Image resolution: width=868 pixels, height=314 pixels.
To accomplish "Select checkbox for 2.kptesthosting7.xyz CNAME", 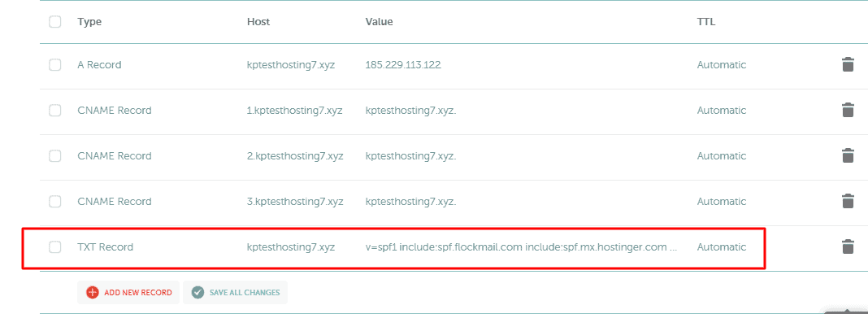I will [54, 155].
